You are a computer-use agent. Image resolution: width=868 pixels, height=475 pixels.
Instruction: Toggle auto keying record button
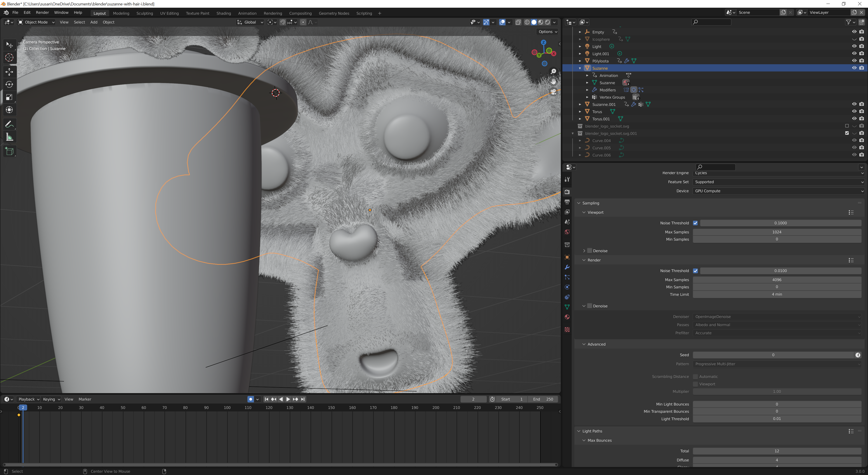[x=250, y=399]
